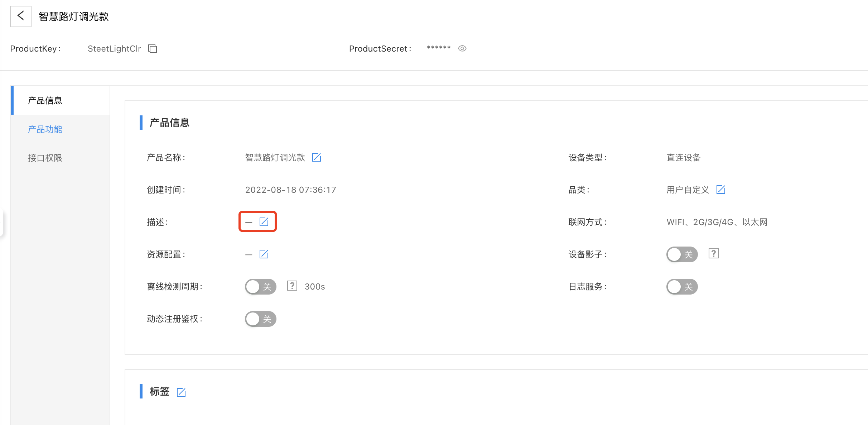The height and width of the screenshot is (425, 868).
Task: Edit the 品类 category 用户自定义
Action: point(721,190)
